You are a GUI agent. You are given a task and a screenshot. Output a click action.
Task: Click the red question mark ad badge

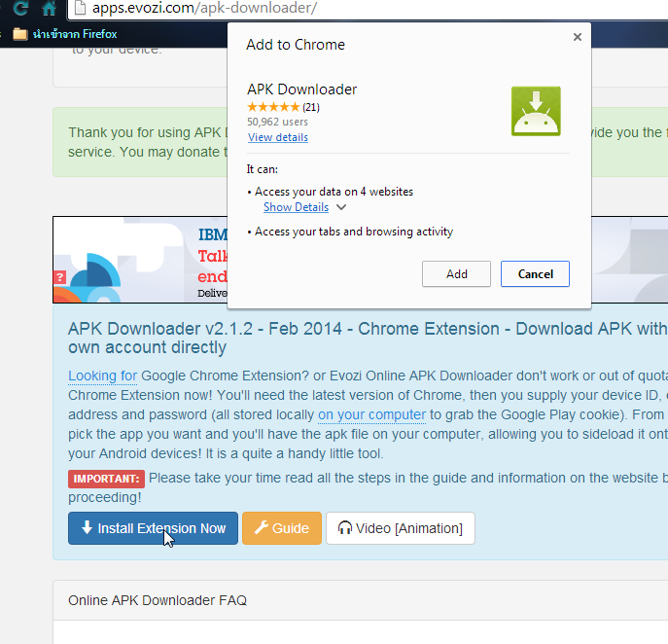point(59,277)
